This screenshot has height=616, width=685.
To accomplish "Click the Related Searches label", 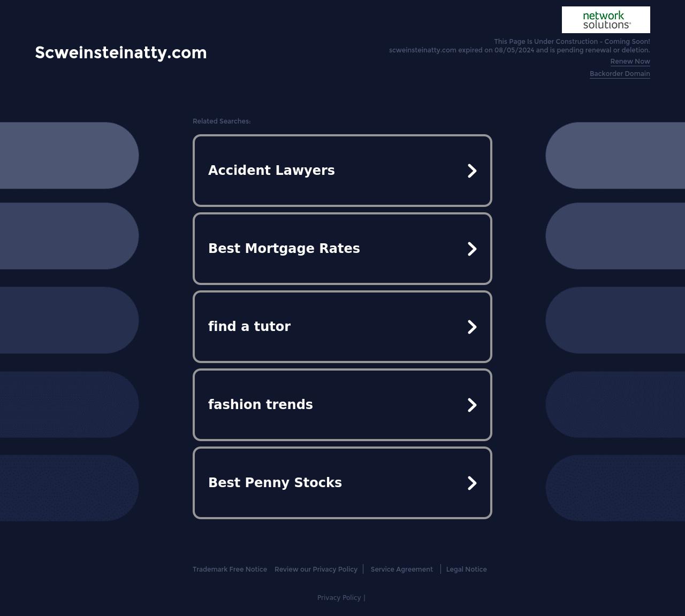I will pyautogui.click(x=222, y=121).
